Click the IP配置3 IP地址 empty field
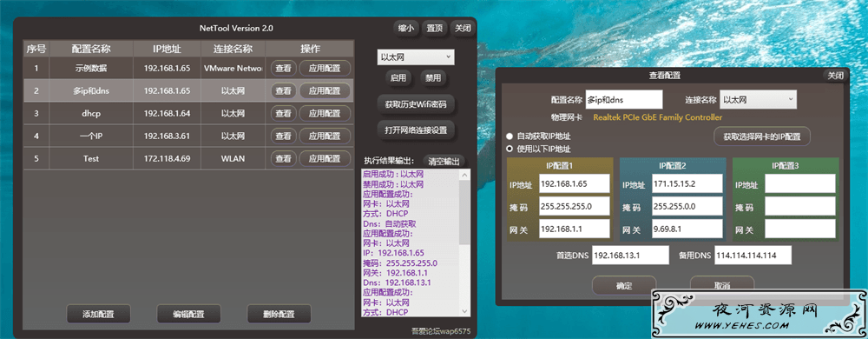 pos(800,184)
